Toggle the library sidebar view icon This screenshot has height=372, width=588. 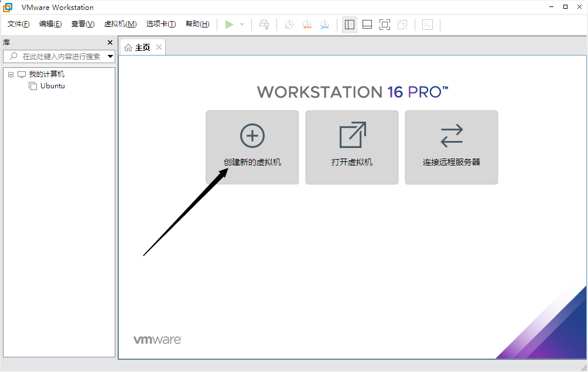[x=350, y=25]
